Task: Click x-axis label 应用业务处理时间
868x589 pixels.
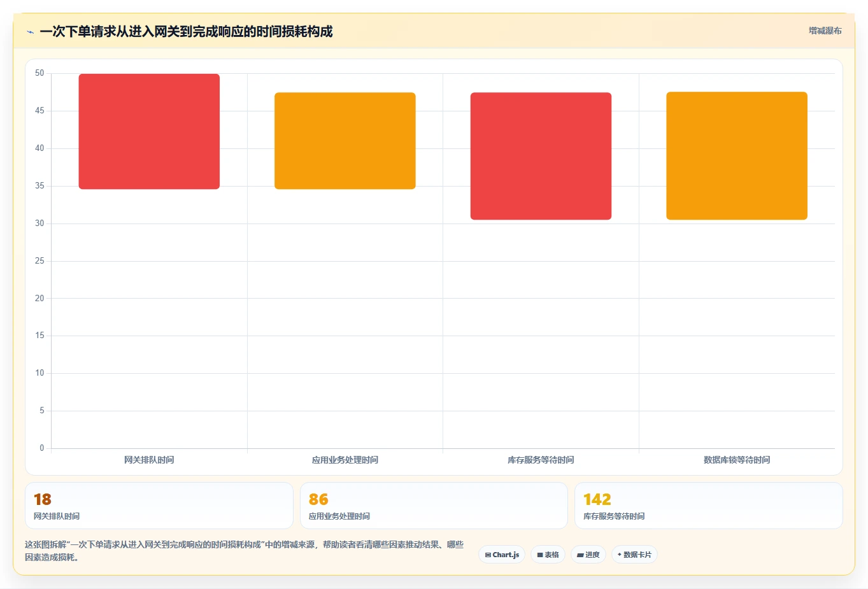Action: (345, 460)
